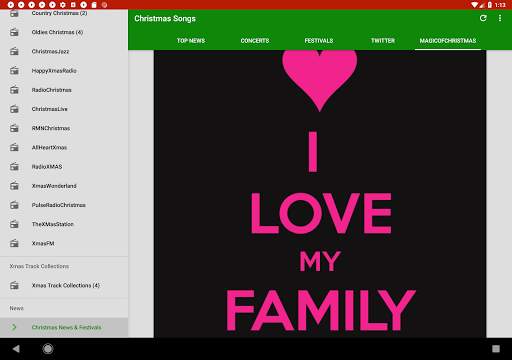This screenshot has height=360, width=512.
Task: Tune to PulseRadioChristmas
Action: pos(64,205)
